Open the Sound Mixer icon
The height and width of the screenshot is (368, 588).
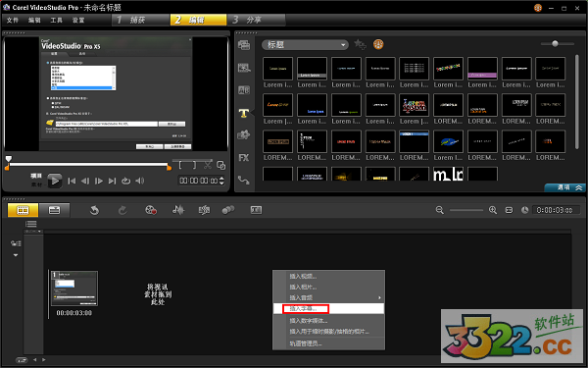coord(178,210)
